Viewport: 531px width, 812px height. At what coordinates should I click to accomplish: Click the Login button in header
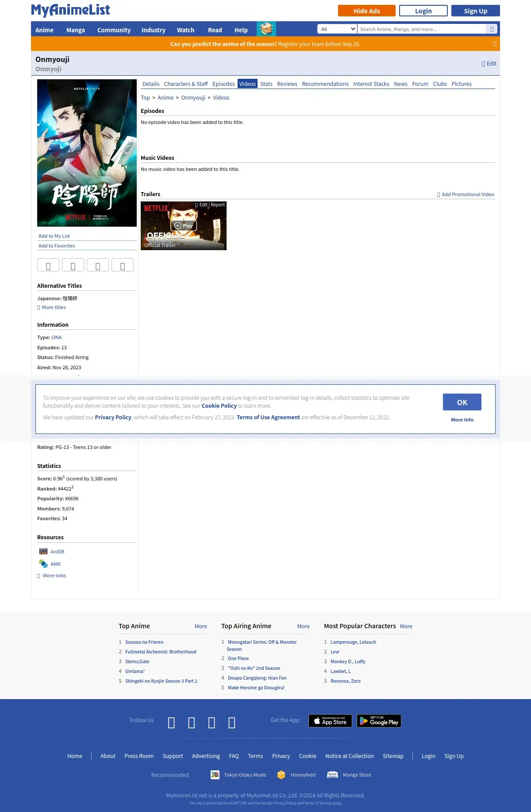point(423,11)
